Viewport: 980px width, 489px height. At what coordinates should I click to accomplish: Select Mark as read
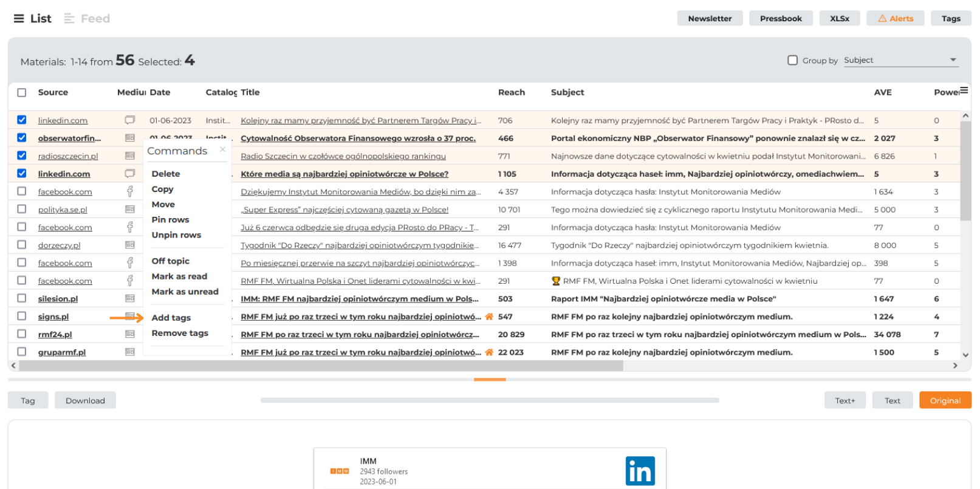pos(179,276)
